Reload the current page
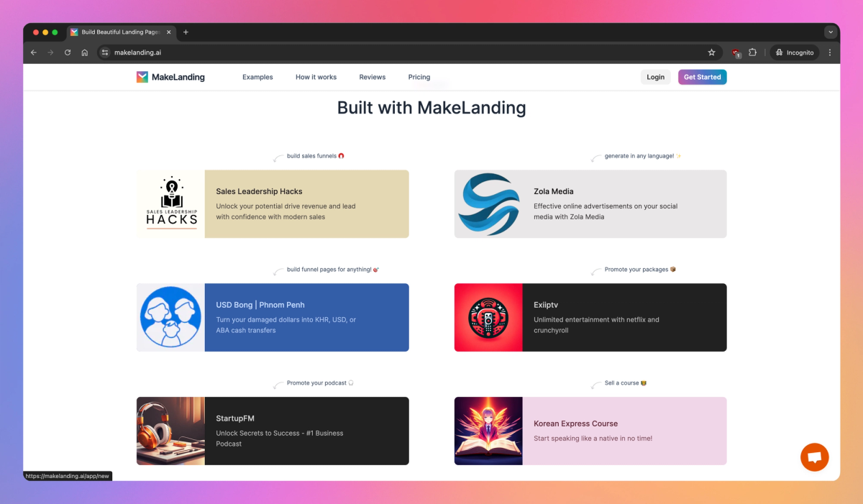 click(x=67, y=52)
